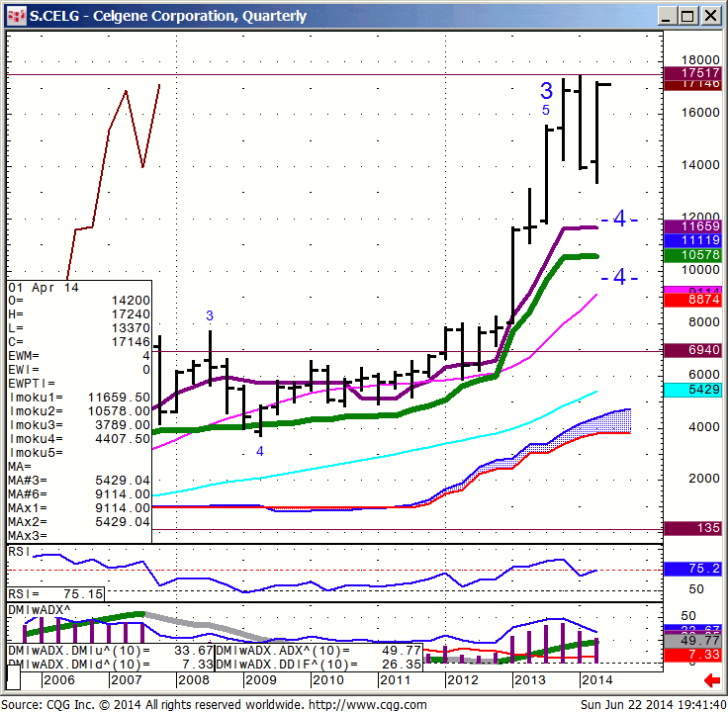The height and width of the screenshot is (712, 728).
Task: Click the lower -4- Elliott wave projection
Action: click(619, 277)
